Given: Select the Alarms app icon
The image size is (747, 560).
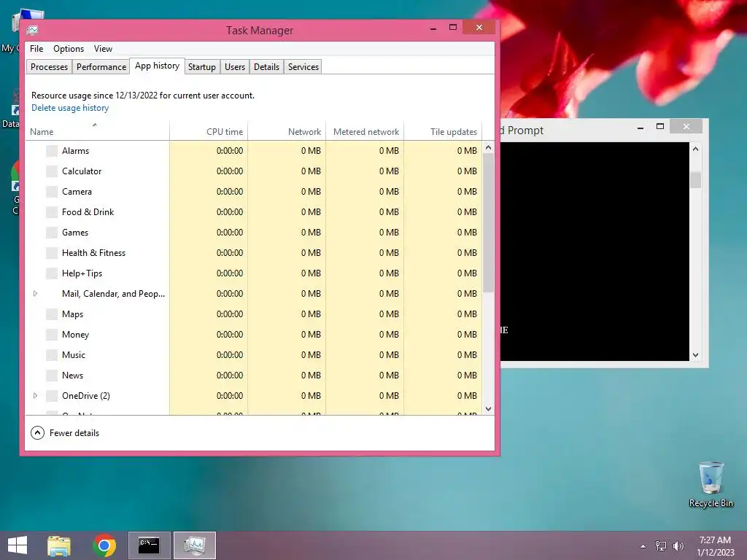Looking at the screenshot, I should 52,151.
